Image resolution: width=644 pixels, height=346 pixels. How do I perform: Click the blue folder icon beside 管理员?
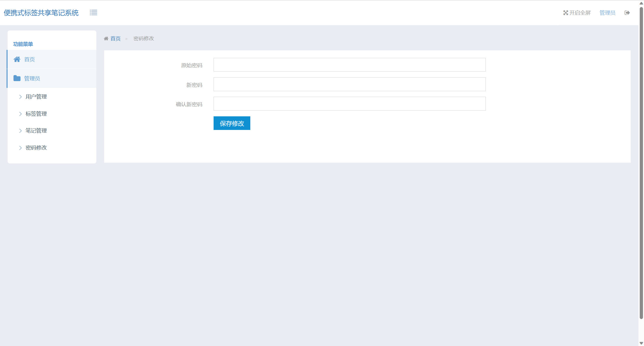(17, 78)
